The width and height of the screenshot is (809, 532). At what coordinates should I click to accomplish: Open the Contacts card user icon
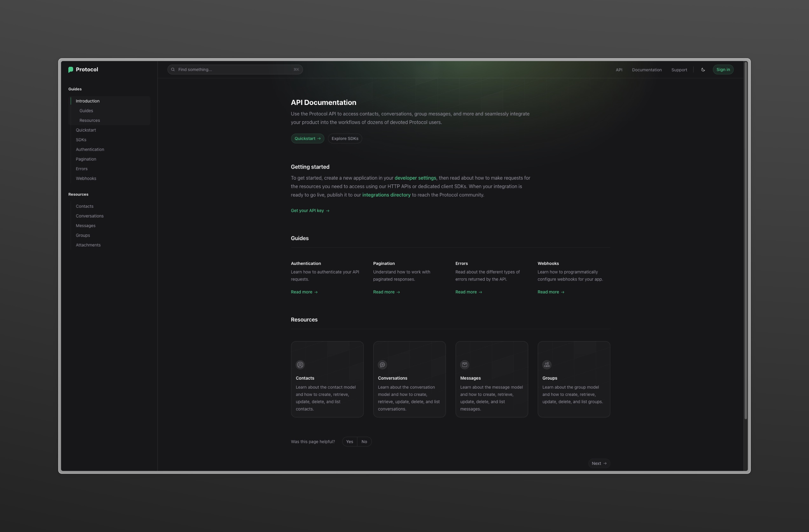[x=300, y=365]
